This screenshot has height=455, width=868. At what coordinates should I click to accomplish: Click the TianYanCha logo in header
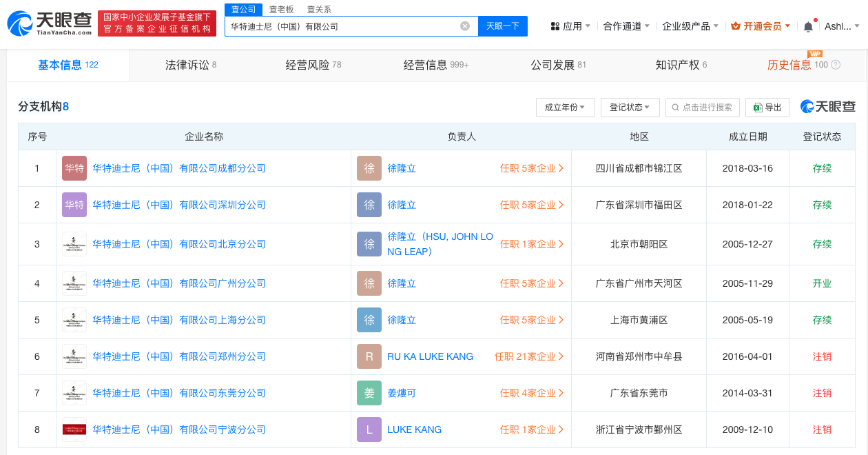coord(50,23)
